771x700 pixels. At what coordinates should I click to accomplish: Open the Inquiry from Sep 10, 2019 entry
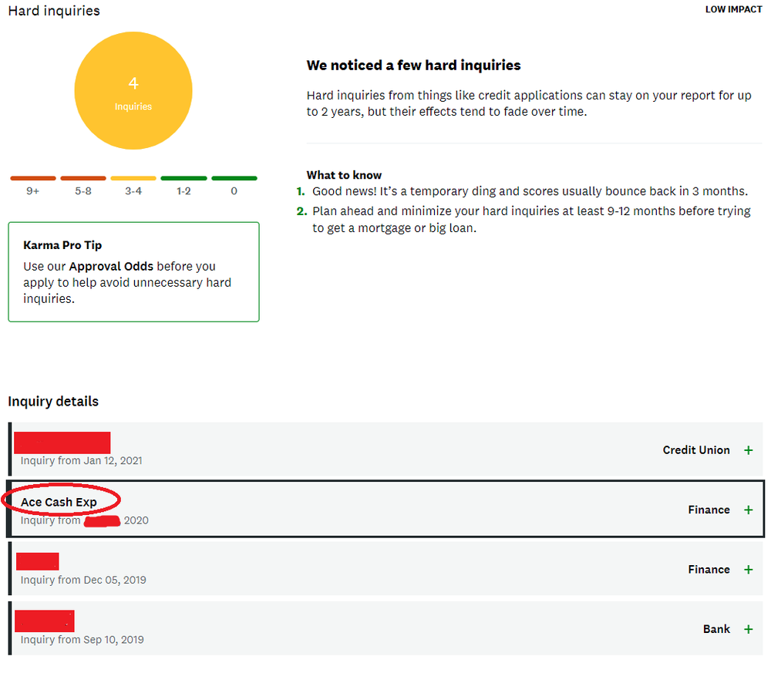[x=82, y=639]
